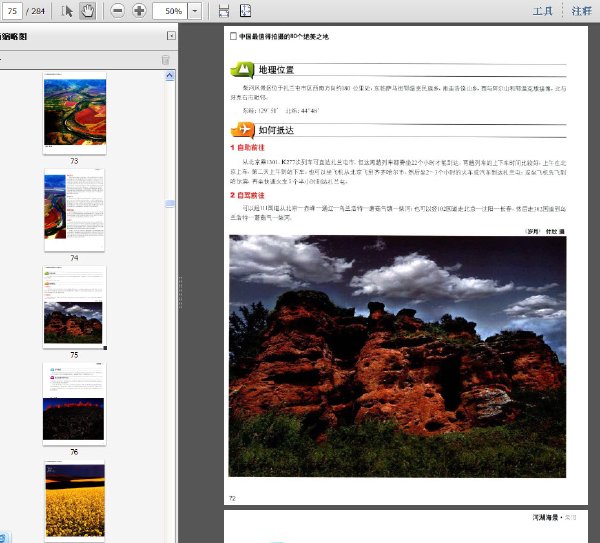Open page 73 thumbnail

[x=75, y=113]
